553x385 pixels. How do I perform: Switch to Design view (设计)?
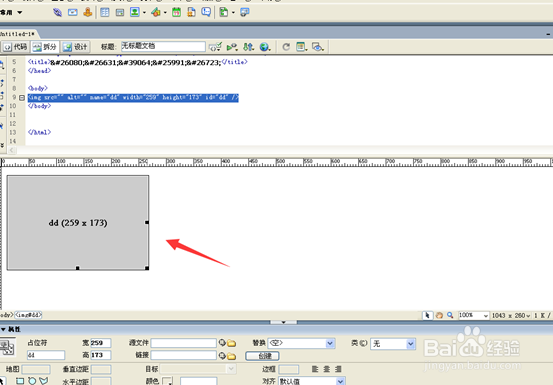pyautogui.click(x=75, y=47)
